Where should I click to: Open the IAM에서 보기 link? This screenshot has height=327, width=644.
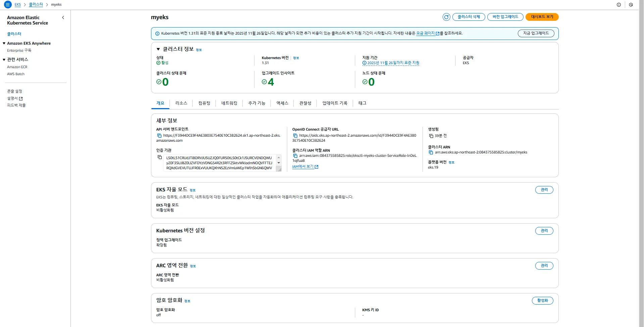(x=303, y=167)
